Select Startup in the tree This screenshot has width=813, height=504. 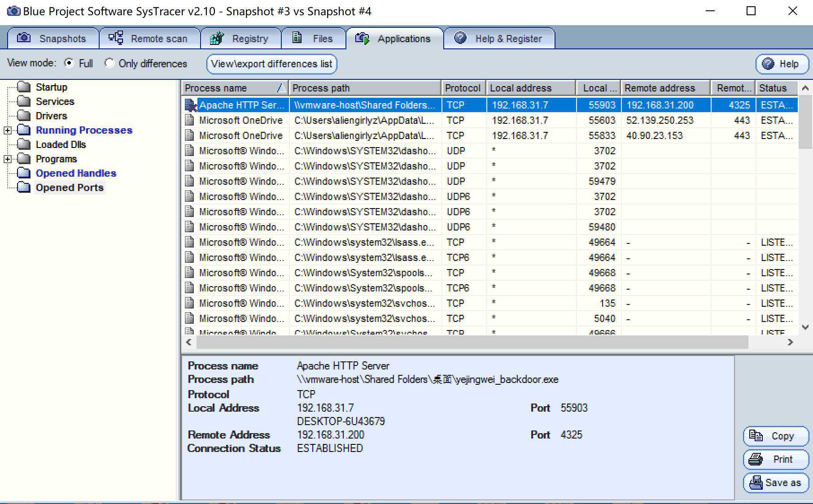pos(52,87)
